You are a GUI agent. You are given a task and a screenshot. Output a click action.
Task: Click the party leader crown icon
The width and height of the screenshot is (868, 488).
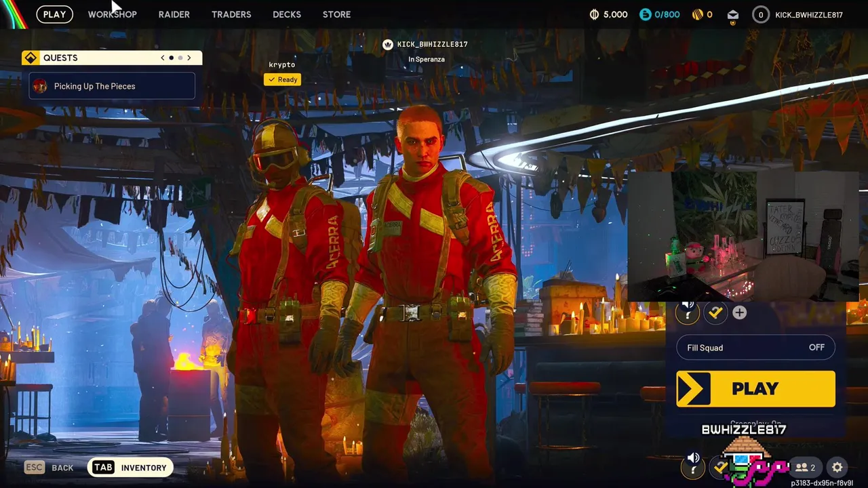coord(388,45)
